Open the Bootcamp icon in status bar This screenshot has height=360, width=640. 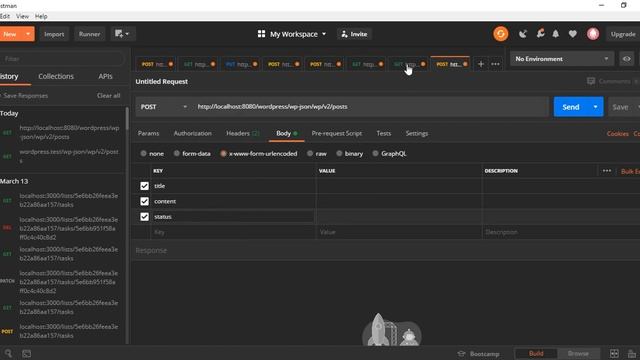point(461,353)
